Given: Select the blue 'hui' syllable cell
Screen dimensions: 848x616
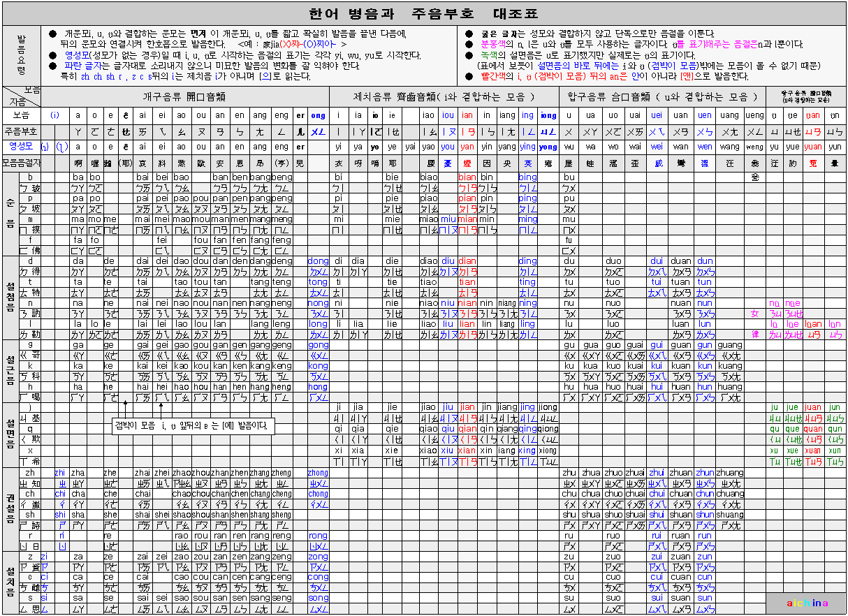Looking at the screenshot, I should tap(657, 387).
